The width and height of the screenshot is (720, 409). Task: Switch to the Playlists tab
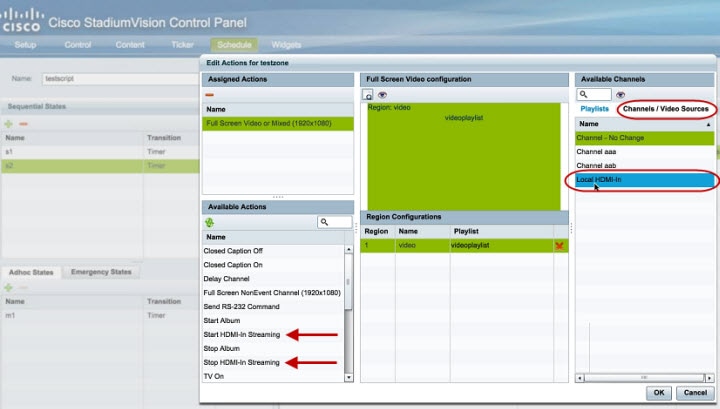595,109
